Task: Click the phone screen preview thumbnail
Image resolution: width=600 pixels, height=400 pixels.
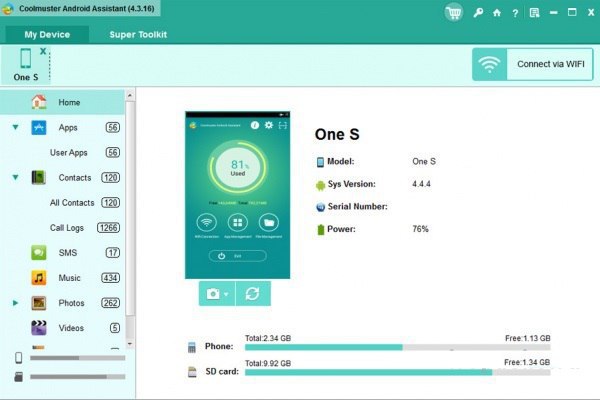Action: [237, 195]
